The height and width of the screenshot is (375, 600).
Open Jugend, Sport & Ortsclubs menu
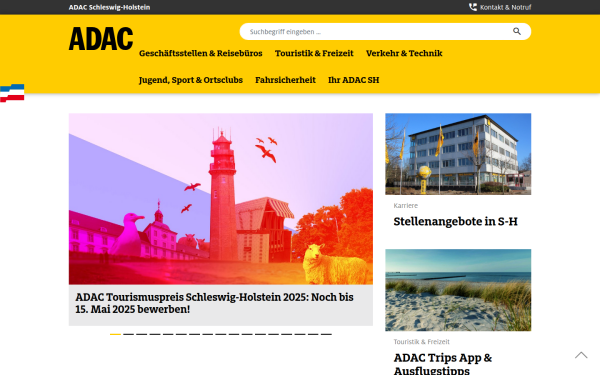pyautogui.click(x=191, y=80)
